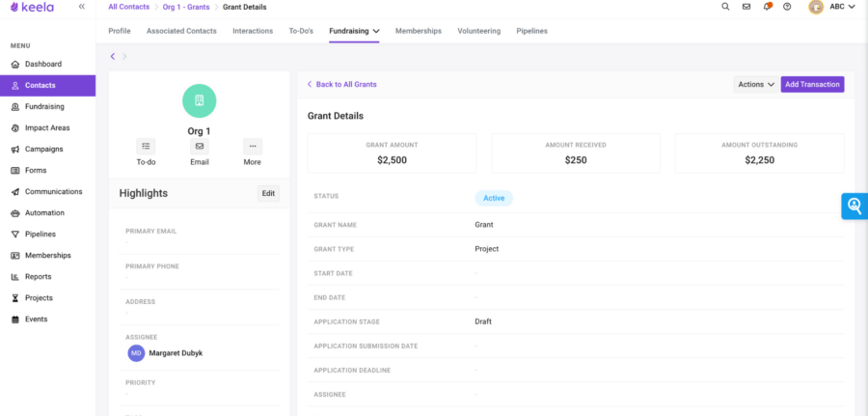Open the notifications bell icon

[x=768, y=7]
